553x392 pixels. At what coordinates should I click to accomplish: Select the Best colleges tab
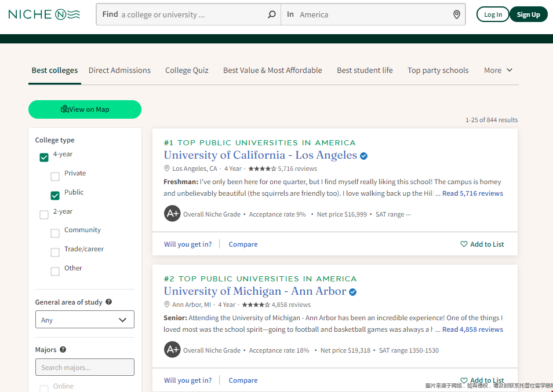[54, 70]
